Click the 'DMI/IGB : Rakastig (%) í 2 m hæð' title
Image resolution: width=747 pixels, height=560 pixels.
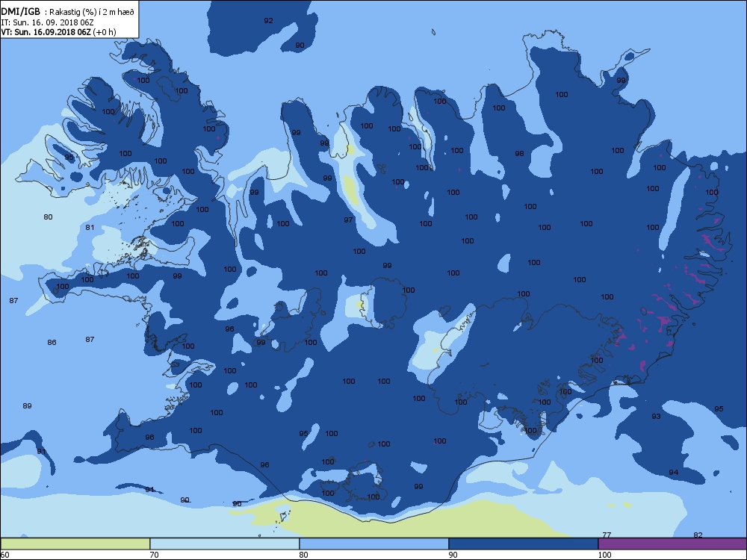(68, 12)
